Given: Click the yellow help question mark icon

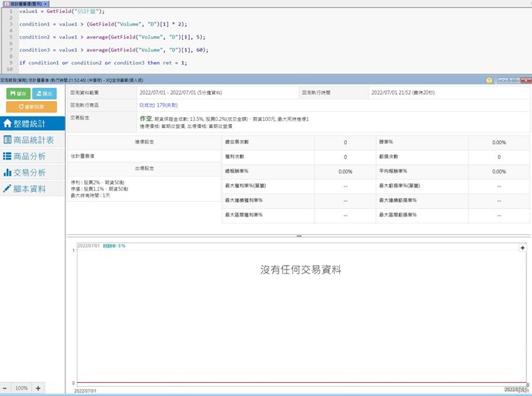Looking at the screenshot, I should click(489, 80).
